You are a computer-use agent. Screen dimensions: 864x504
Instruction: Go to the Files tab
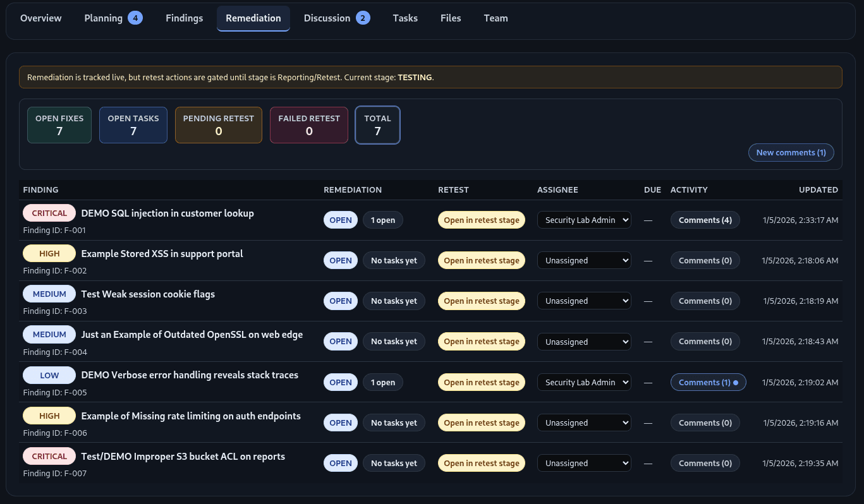(x=450, y=18)
